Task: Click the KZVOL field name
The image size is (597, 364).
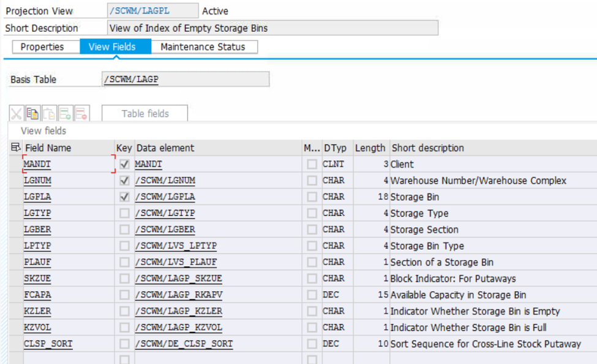Action: tap(37, 327)
